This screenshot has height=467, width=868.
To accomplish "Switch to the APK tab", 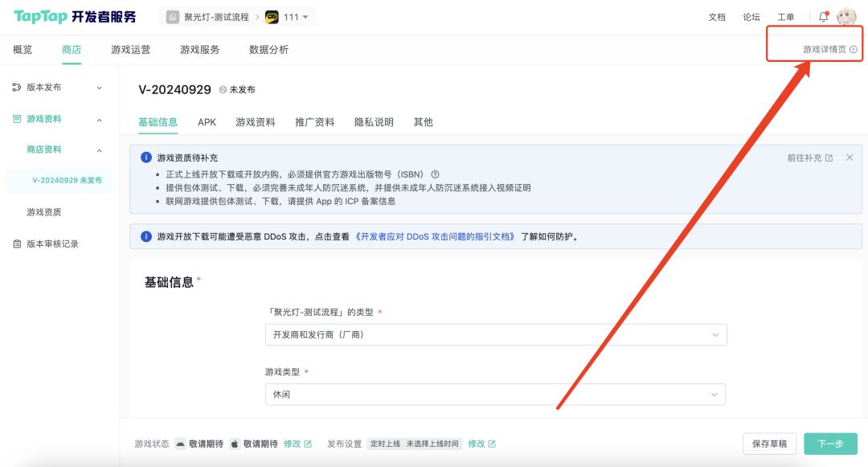I will tap(207, 122).
